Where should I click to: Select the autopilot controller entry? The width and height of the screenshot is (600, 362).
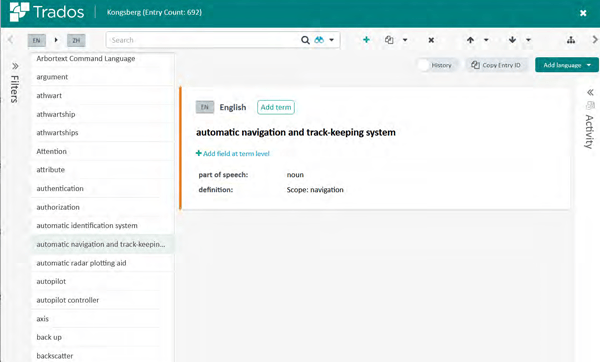(x=103, y=300)
